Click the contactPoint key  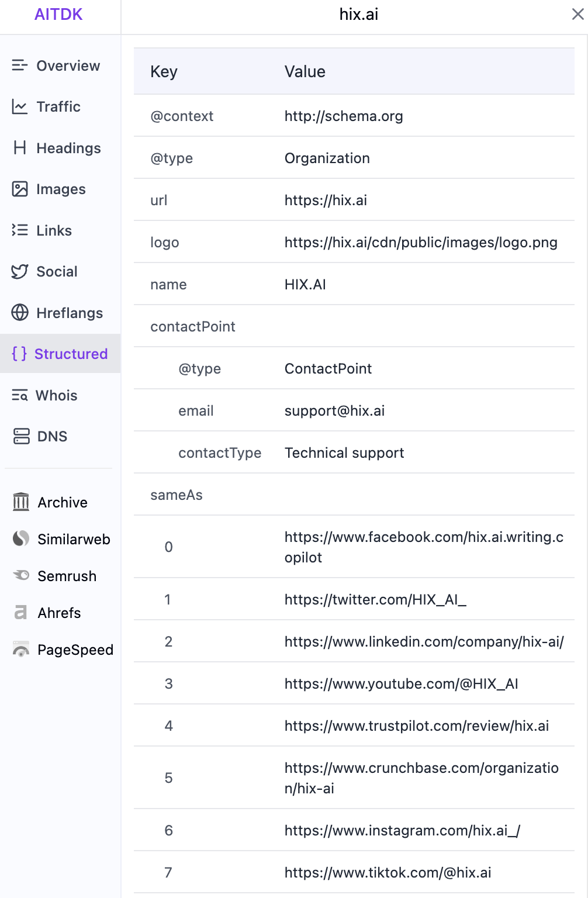tap(193, 326)
